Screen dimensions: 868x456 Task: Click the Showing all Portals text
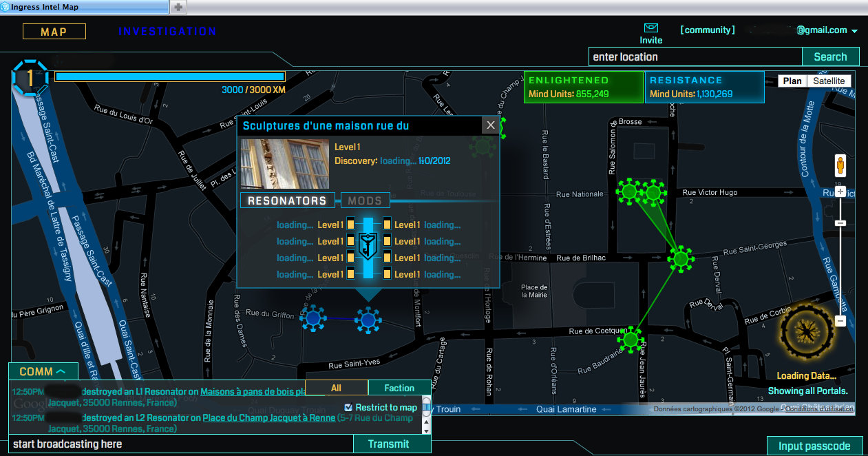[808, 391]
